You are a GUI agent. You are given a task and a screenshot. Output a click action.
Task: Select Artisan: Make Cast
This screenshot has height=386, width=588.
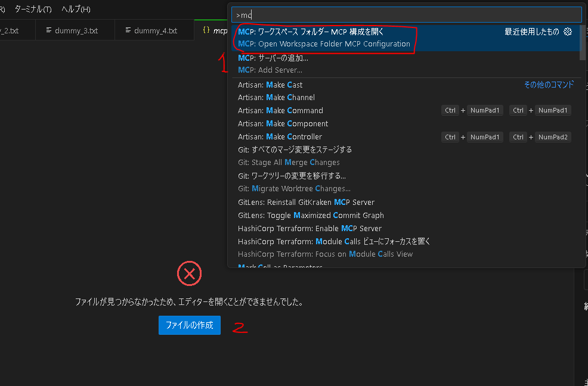pos(406,85)
